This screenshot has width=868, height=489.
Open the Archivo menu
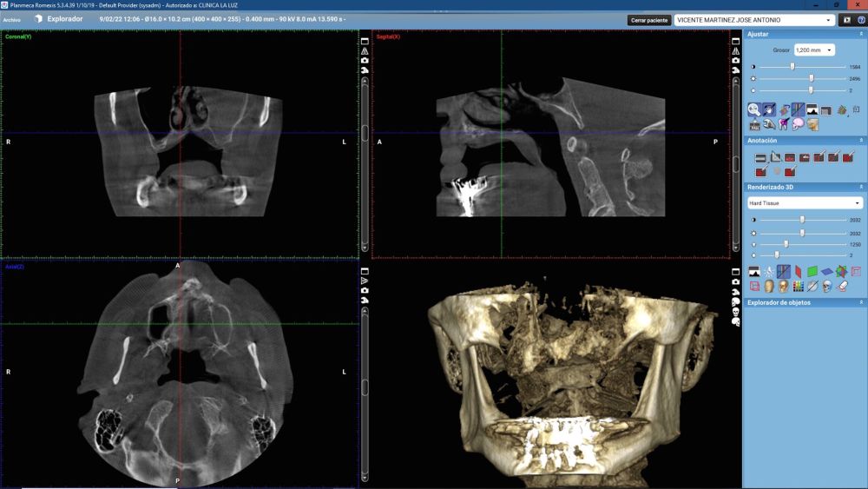(12, 19)
